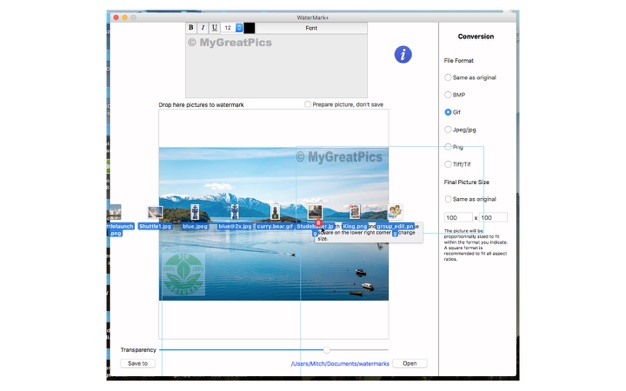Toggle bold text formatting
Image resolution: width=626 pixels, height=391 pixels.
click(191, 28)
